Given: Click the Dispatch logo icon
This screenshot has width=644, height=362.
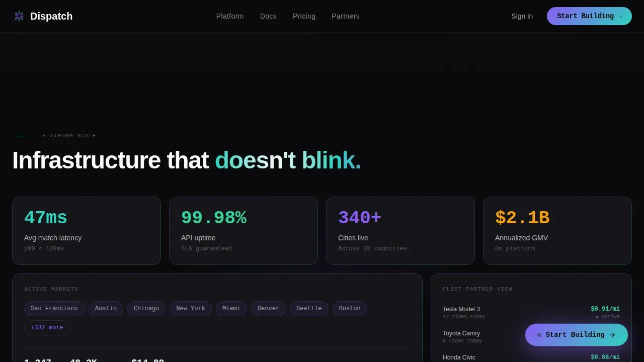Looking at the screenshot, I should click(x=19, y=16).
